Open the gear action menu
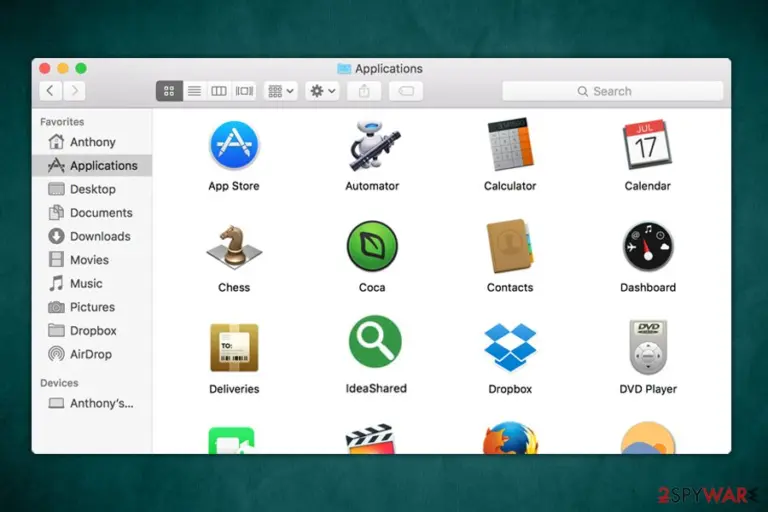Viewport: 768px width, 512px height. [x=322, y=91]
